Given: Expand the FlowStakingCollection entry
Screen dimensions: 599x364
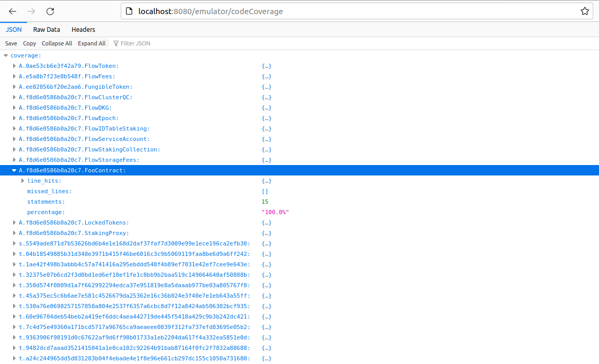Looking at the screenshot, I should [14, 149].
